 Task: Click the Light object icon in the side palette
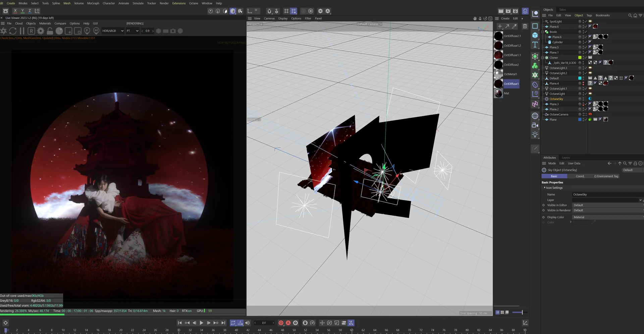point(535,135)
